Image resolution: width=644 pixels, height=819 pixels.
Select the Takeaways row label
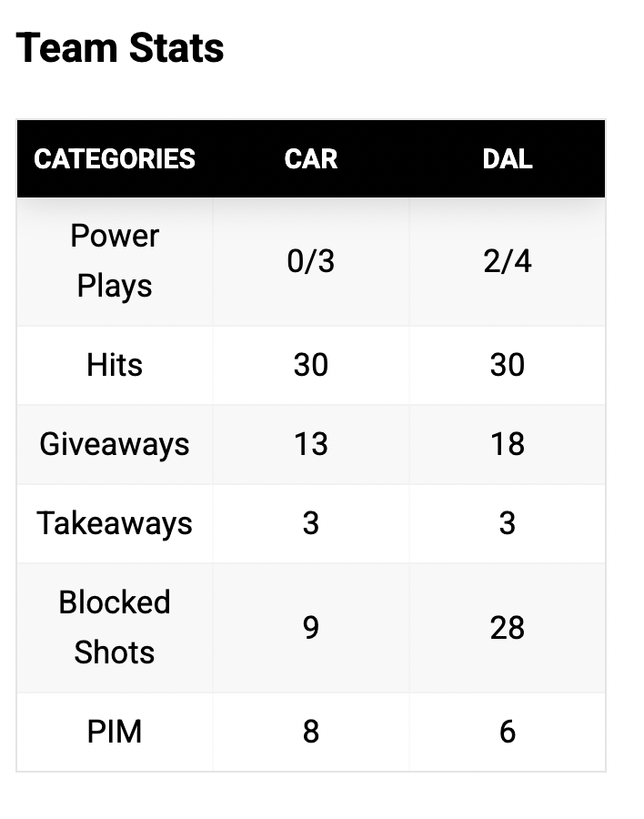pyautogui.click(x=115, y=523)
